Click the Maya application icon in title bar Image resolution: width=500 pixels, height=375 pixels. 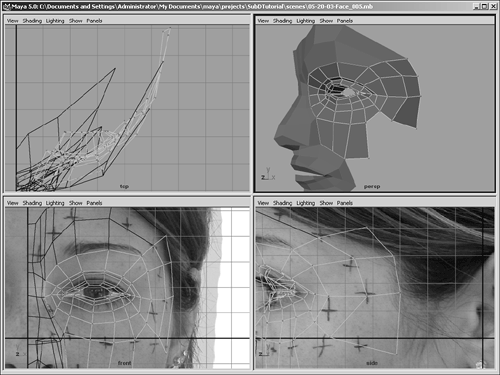(6, 6)
